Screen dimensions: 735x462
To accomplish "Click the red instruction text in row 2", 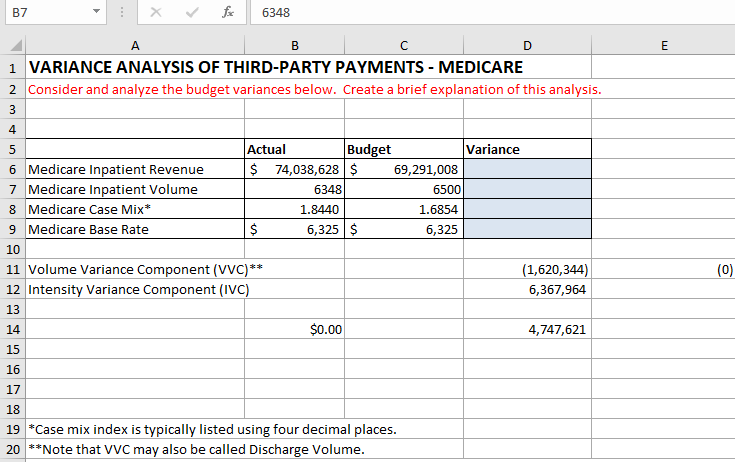I will (x=315, y=89).
